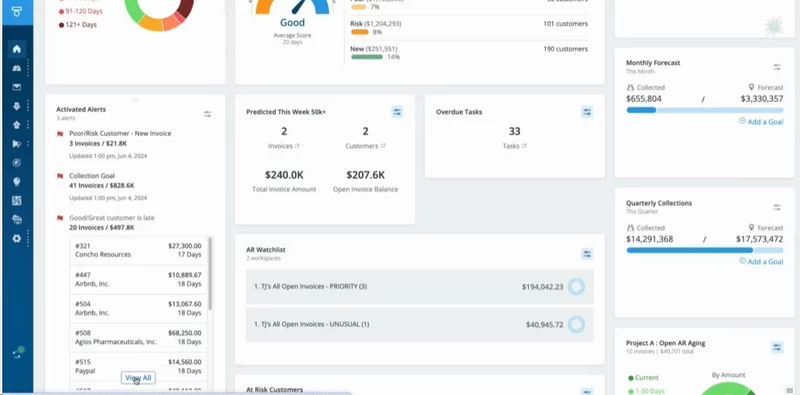Open Activated Alerts filter settings icon

(x=207, y=114)
